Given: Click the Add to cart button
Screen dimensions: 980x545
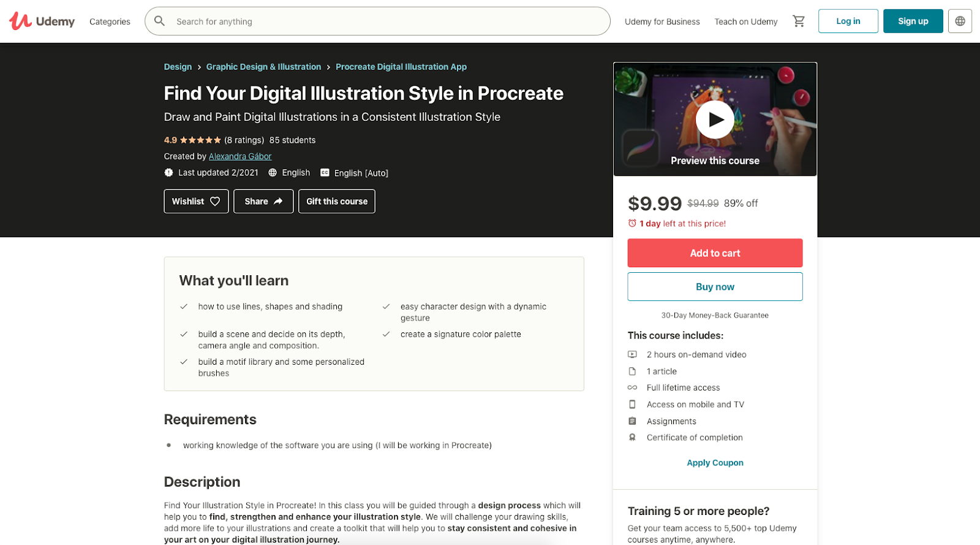Looking at the screenshot, I should [715, 253].
